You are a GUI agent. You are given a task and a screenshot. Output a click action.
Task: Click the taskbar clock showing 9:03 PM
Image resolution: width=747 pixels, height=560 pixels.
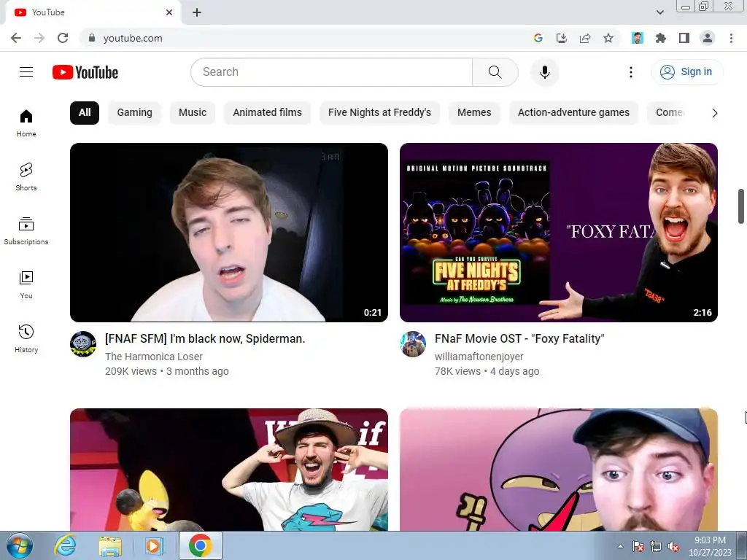[710, 545]
